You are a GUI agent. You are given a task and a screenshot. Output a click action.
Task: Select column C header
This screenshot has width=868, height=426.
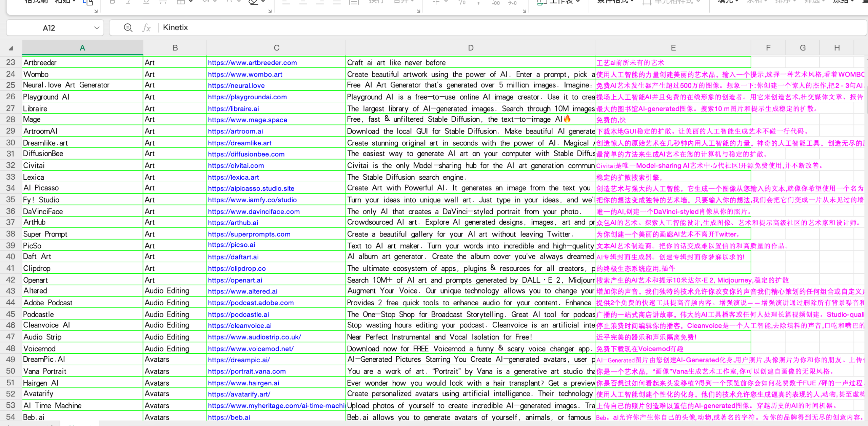click(x=276, y=48)
